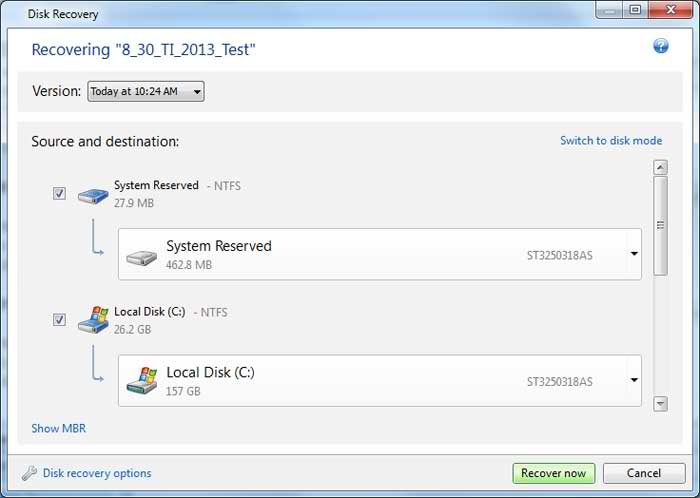Click the Switch to disk mode link
The height and width of the screenshot is (498, 700).
pos(611,141)
